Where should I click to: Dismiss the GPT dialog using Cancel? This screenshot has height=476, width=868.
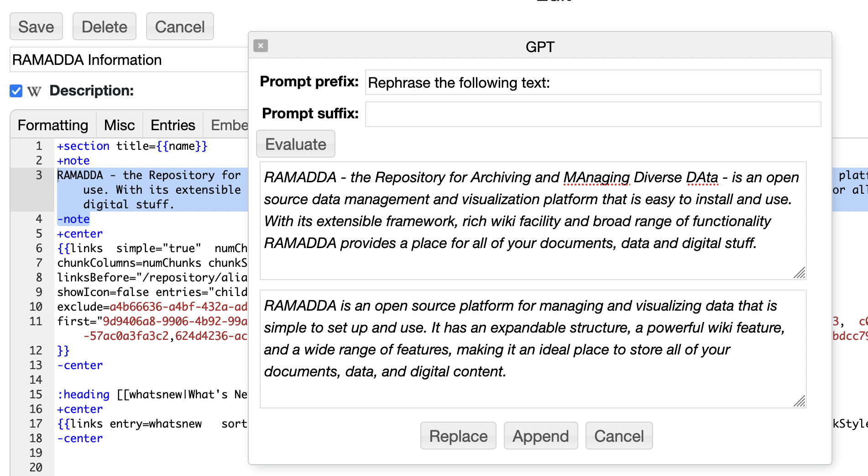tap(619, 436)
